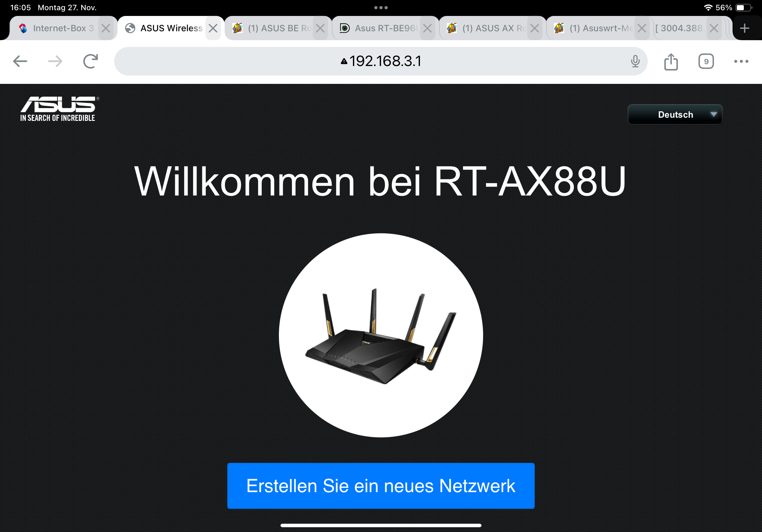This screenshot has width=762, height=532.
Task: Switch to the Asuswrt-Merlin tab
Action: point(594,28)
